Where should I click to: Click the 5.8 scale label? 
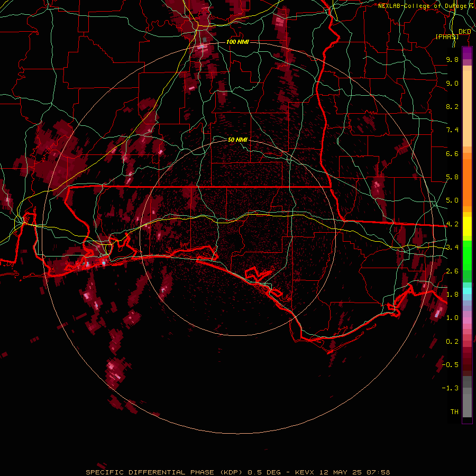tap(452, 177)
